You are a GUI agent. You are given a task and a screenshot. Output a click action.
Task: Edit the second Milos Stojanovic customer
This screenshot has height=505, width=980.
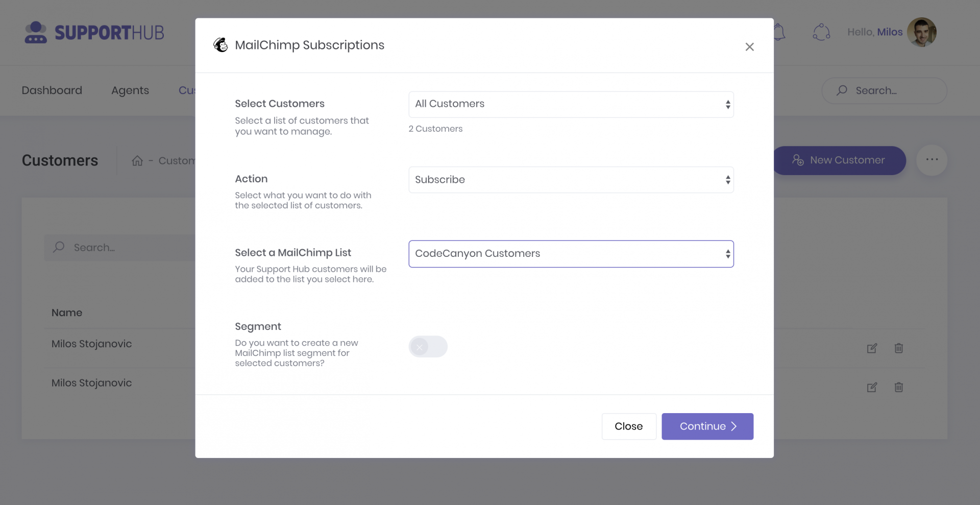click(872, 388)
